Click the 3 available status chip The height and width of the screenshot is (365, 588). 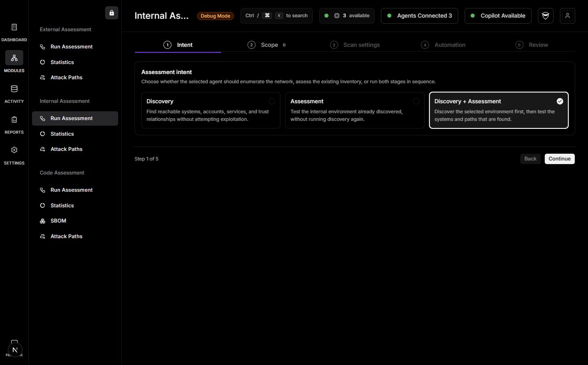[347, 16]
